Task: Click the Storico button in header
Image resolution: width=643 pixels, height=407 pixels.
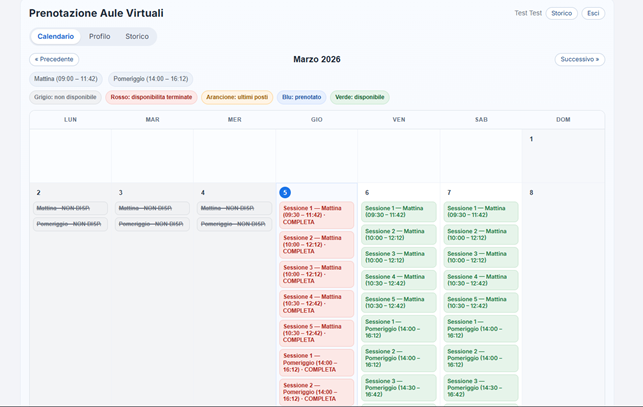Action: pos(561,14)
